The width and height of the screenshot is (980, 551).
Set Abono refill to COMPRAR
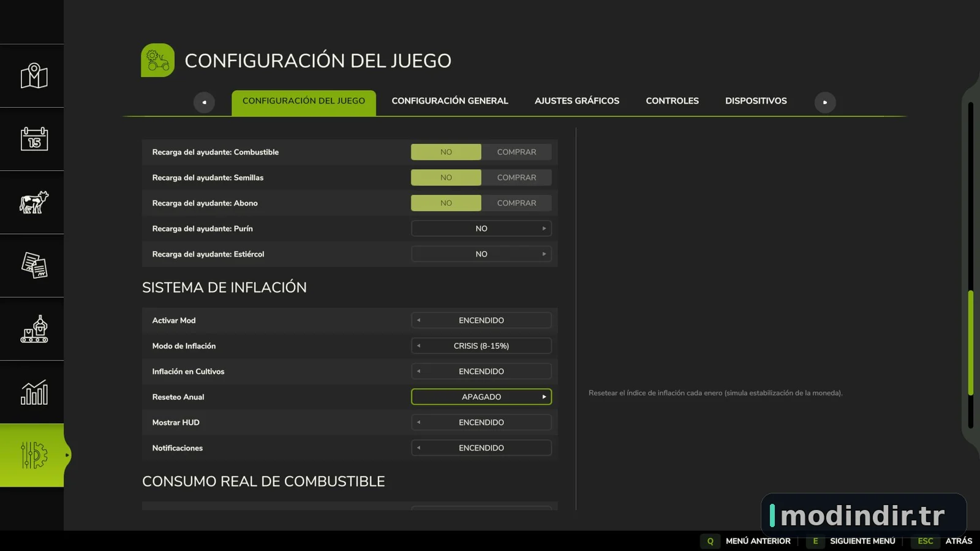coord(516,203)
